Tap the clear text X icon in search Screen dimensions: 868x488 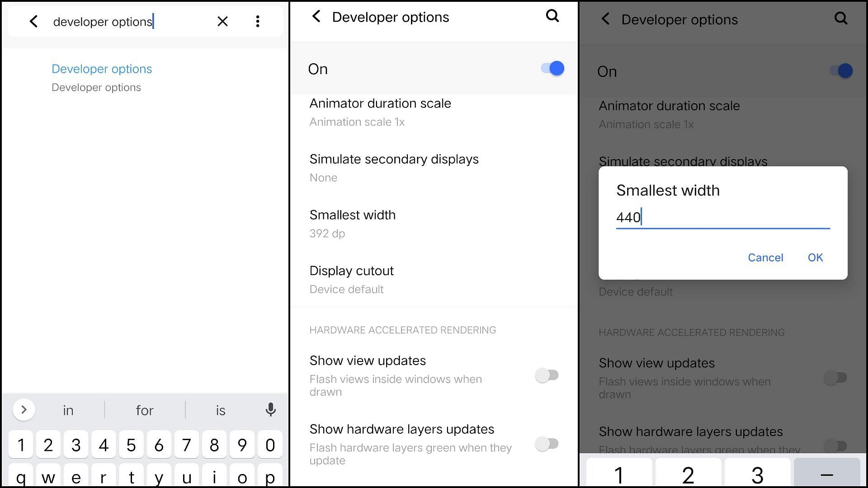click(222, 21)
